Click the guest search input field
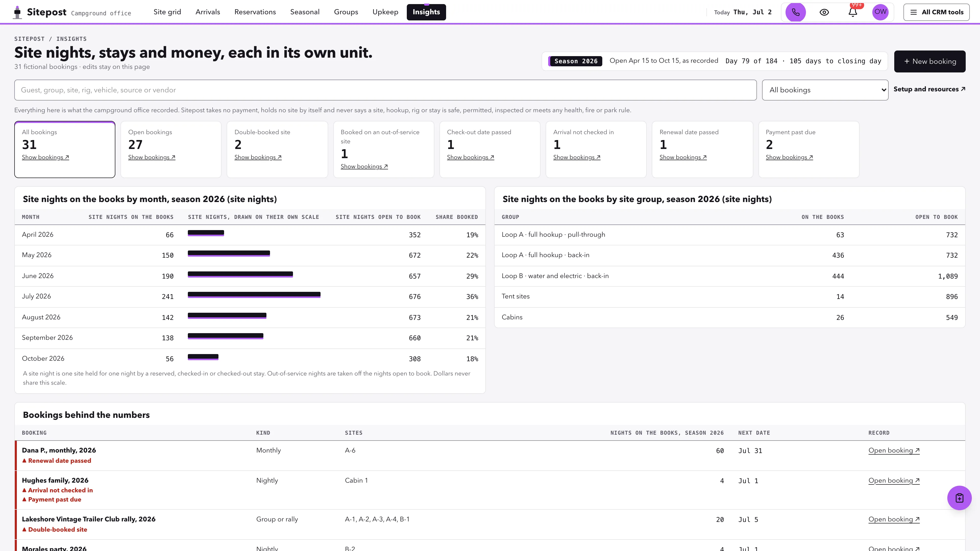980x551 pixels. pyautogui.click(x=385, y=90)
